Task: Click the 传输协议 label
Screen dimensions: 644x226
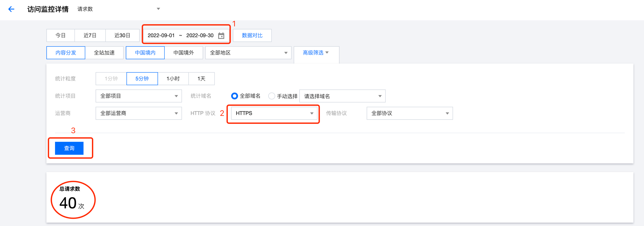Action: point(336,113)
